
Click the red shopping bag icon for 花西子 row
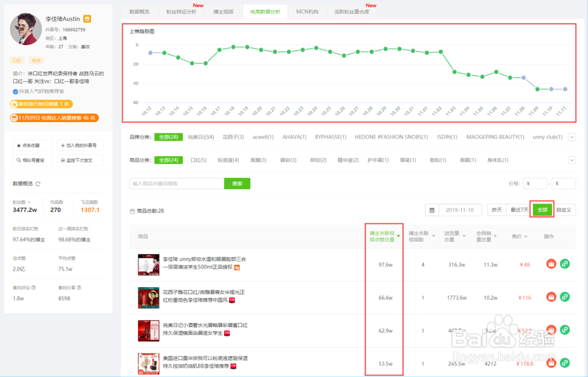tap(551, 297)
